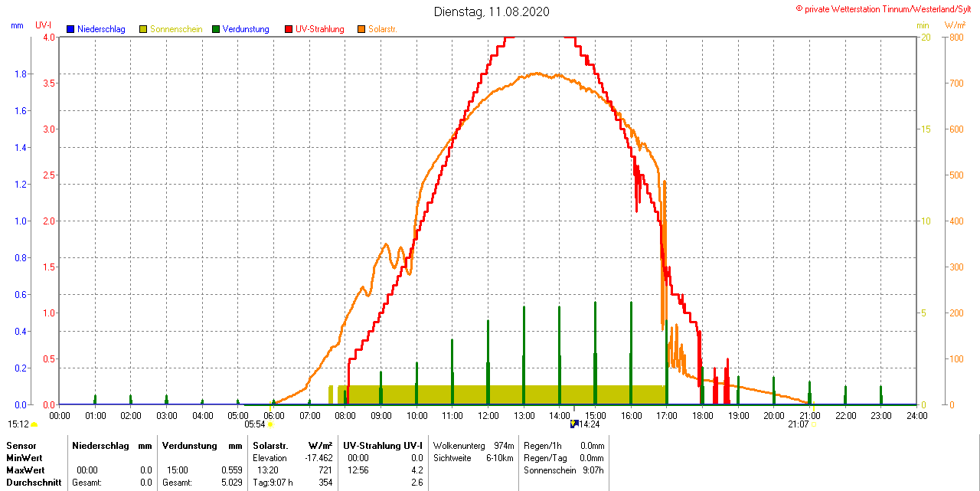
Task: Click the sunset icon beside 21:07
Action: (813, 424)
